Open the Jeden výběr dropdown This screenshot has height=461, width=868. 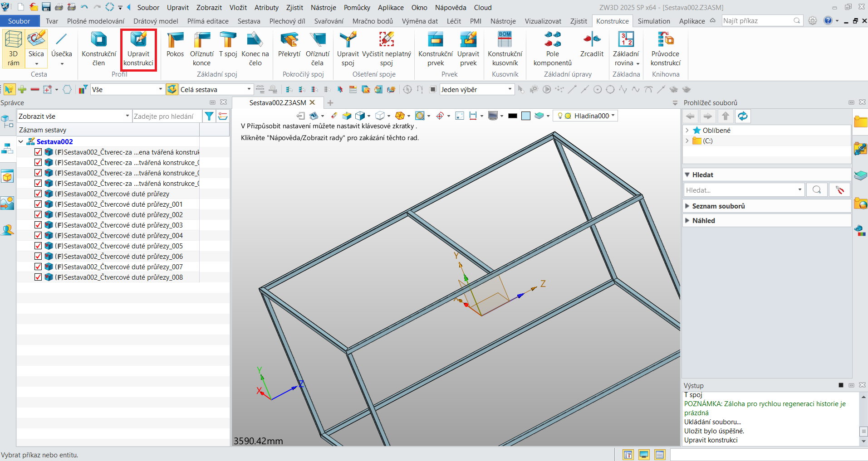pyautogui.click(x=477, y=90)
